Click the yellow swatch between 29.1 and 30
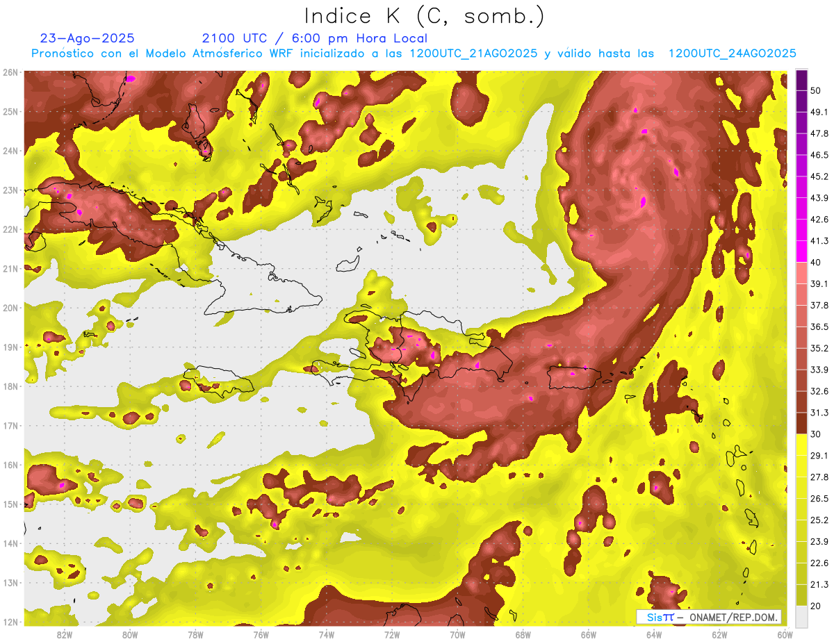This screenshot has width=834, height=644. click(801, 445)
